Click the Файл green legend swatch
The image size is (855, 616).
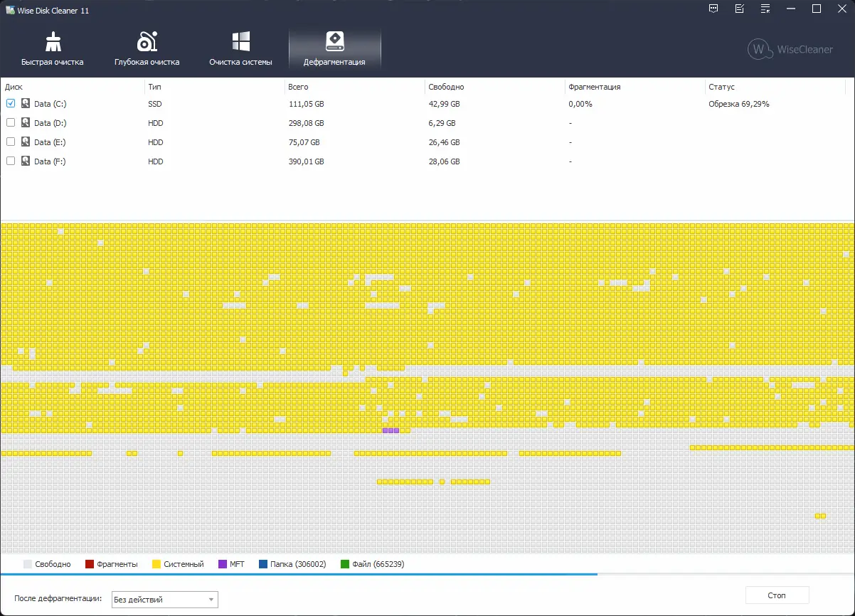[x=345, y=564]
